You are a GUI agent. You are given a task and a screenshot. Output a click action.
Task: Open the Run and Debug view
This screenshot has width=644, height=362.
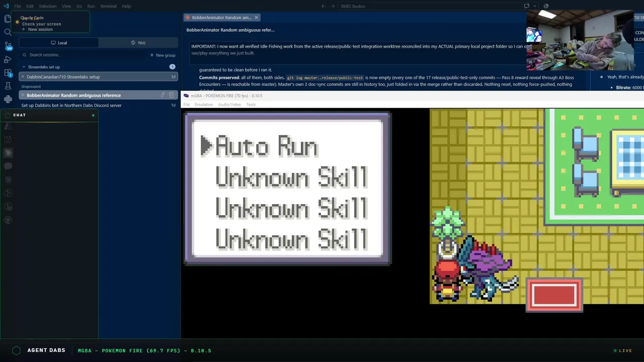coord(8,59)
